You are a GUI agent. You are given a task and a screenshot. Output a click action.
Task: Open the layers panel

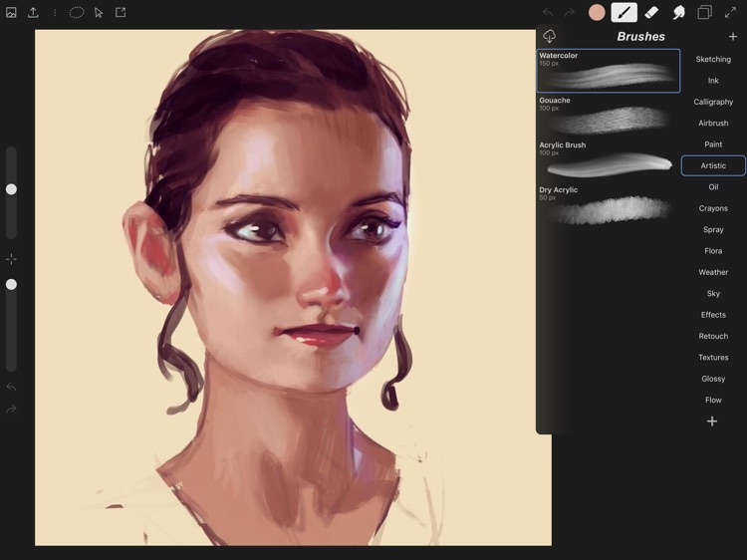pyautogui.click(x=704, y=12)
